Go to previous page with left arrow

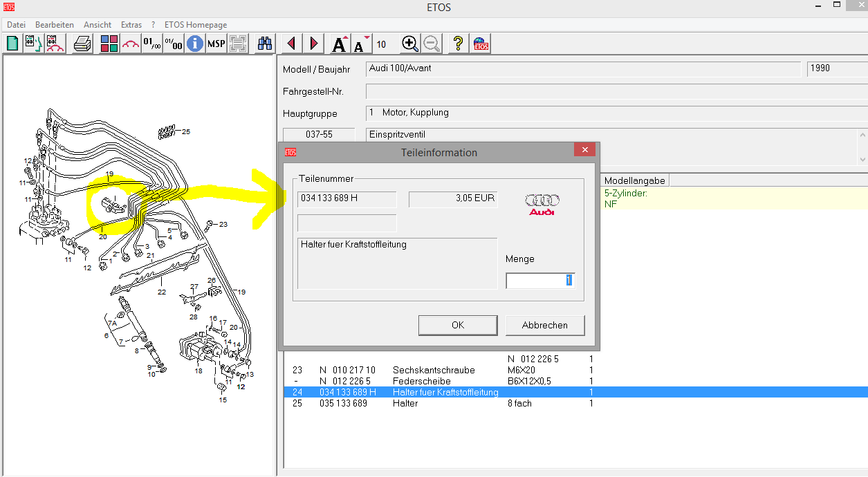pyautogui.click(x=291, y=44)
